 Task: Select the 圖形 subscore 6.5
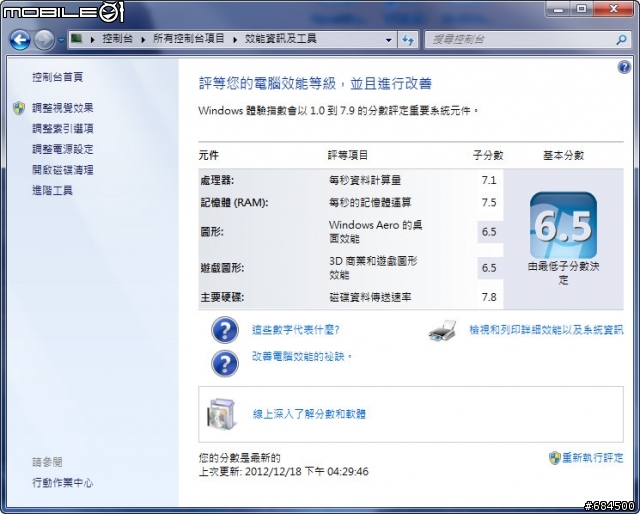[x=489, y=232]
